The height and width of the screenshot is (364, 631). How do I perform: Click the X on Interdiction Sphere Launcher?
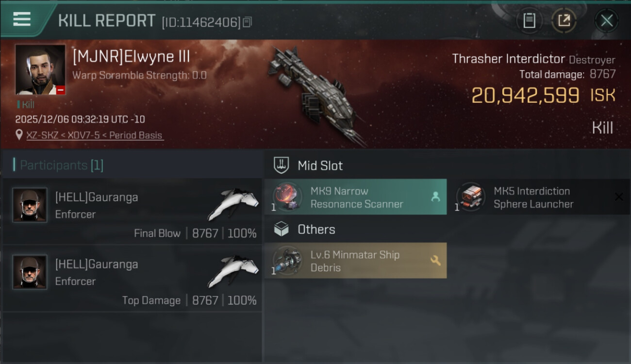[x=619, y=197]
